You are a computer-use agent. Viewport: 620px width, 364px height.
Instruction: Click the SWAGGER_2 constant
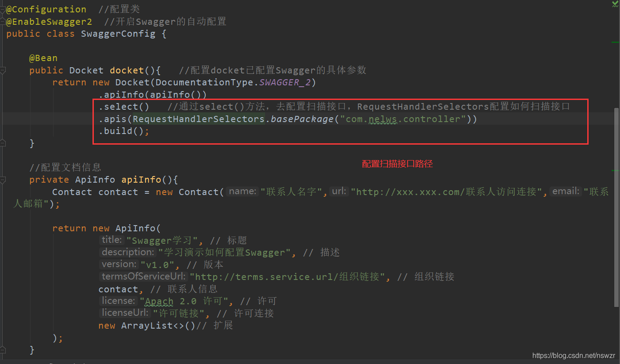(285, 82)
